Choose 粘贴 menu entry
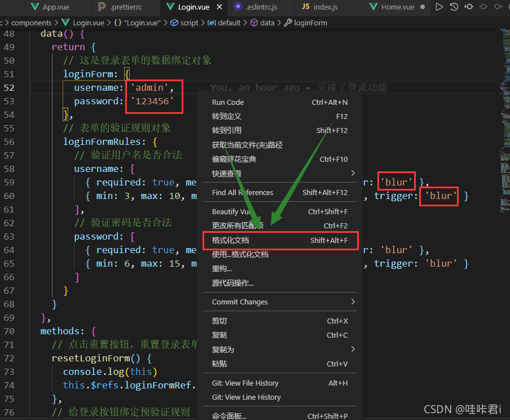510x420 pixels. coord(280,364)
